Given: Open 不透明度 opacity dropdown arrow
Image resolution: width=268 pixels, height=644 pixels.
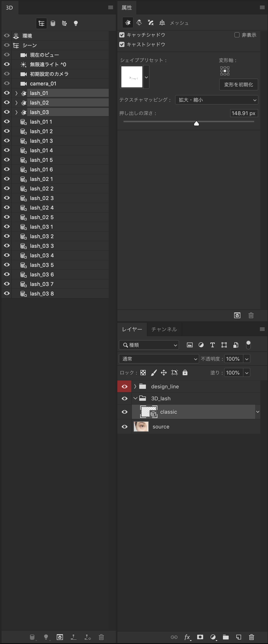Looking at the screenshot, I should (x=247, y=359).
